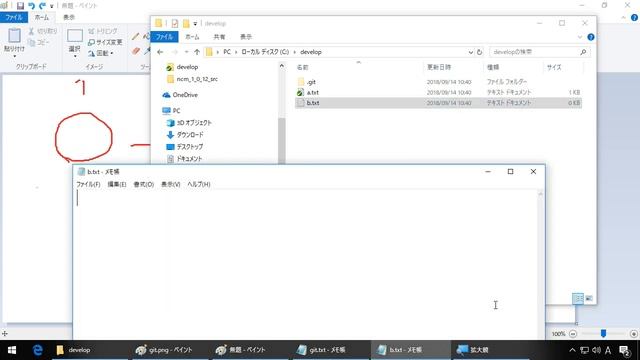Expand the Explorer ribbon with chevron

pos(580,37)
